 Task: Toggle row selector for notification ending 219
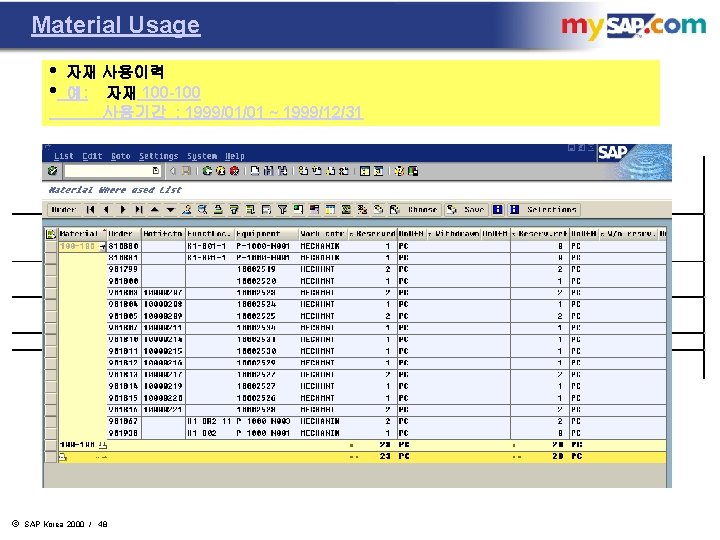tap(51, 386)
